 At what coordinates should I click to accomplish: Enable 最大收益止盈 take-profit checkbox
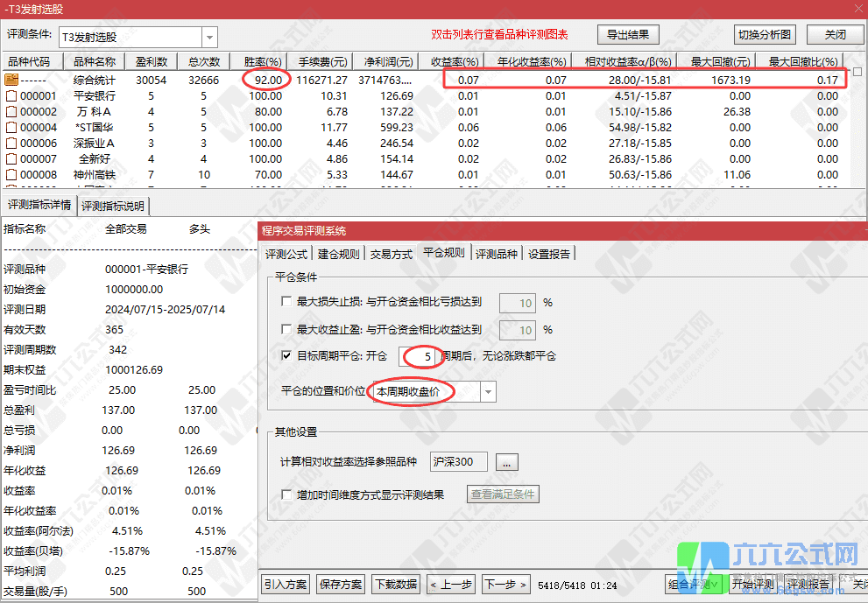[x=286, y=329]
